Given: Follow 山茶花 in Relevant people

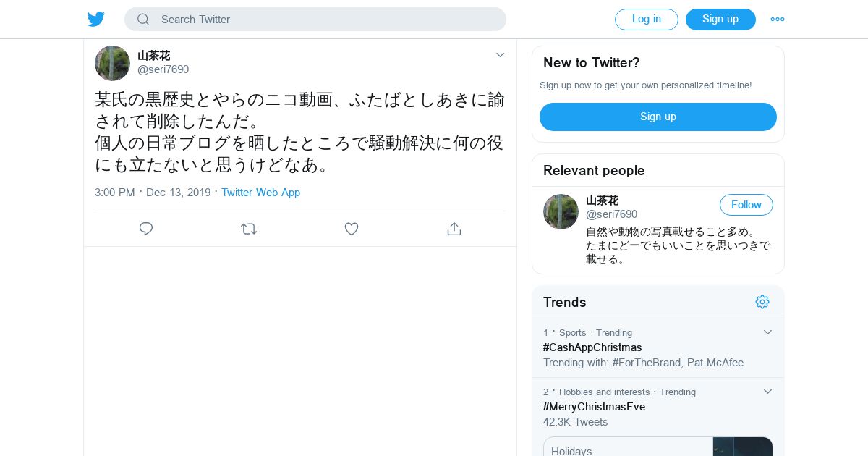Looking at the screenshot, I should [x=746, y=205].
